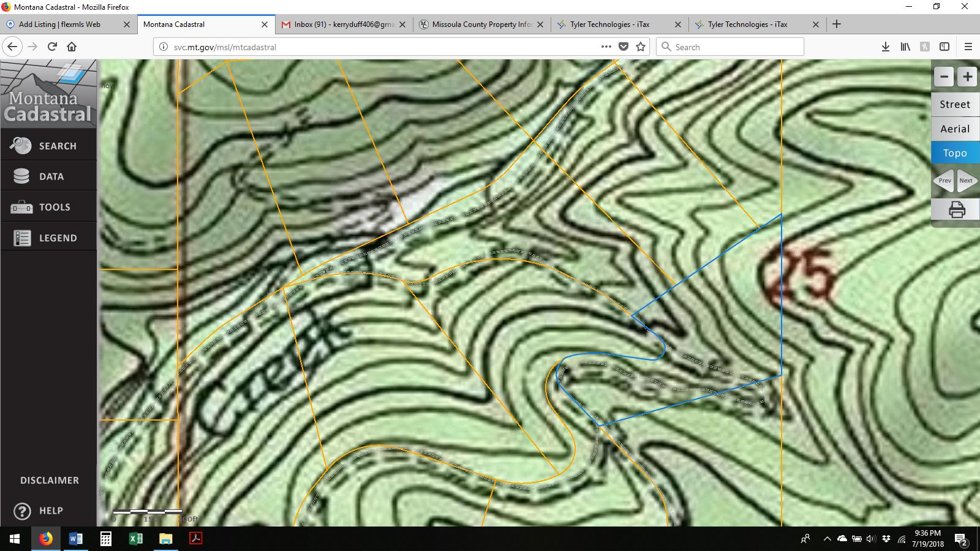
Task: Close the Montana Cadastral tab
Action: (x=265, y=24)
